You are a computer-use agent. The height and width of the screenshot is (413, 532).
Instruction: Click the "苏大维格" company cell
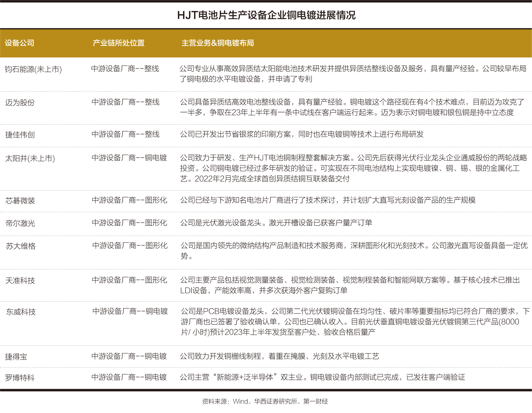[x=21, y=246]
